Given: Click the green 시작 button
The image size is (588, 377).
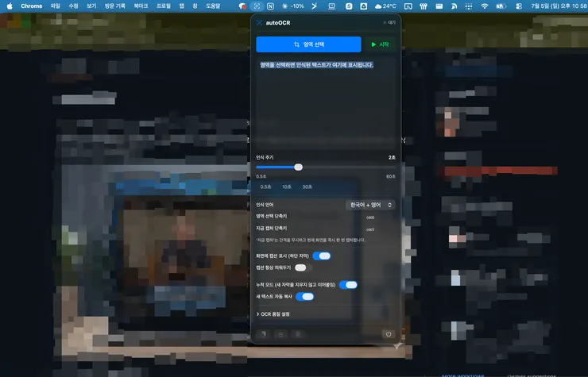Looking at the screenshot, I should point(380,44).
